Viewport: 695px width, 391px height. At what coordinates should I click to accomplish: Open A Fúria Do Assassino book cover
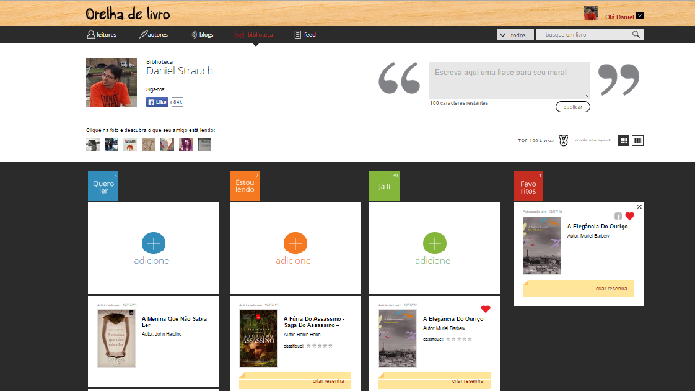(258, 339)
